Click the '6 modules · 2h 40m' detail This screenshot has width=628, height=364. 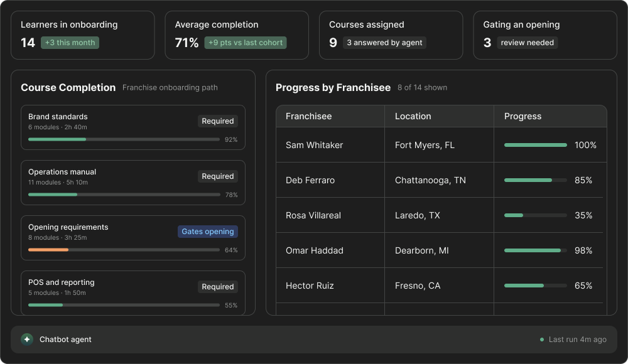point(58,127)
